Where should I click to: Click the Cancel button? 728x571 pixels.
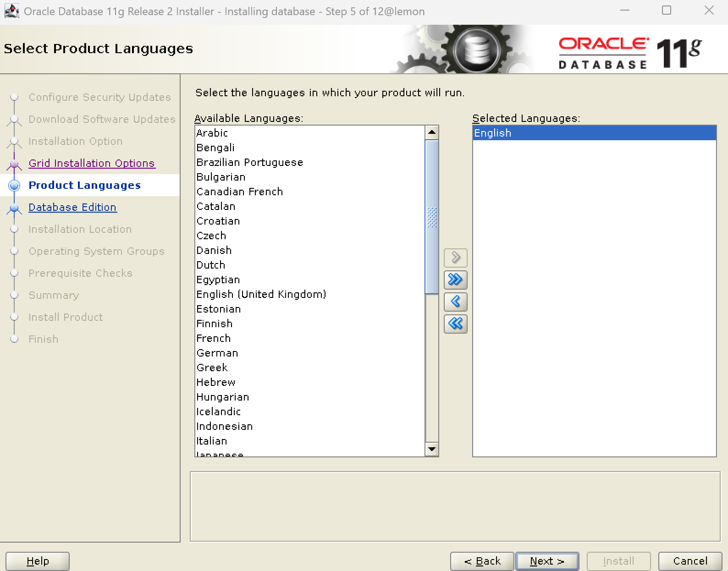pyautogui.click(x=690, y=561)
